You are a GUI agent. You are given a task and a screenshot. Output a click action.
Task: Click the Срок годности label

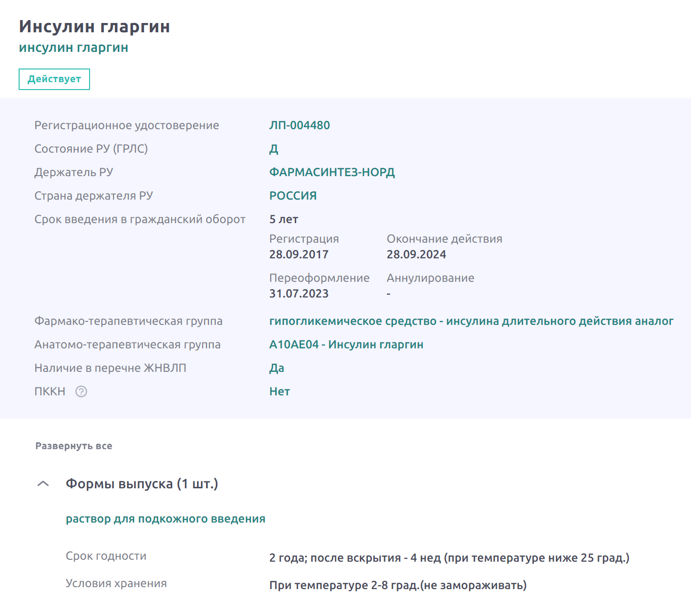click(x=106, y=556)
